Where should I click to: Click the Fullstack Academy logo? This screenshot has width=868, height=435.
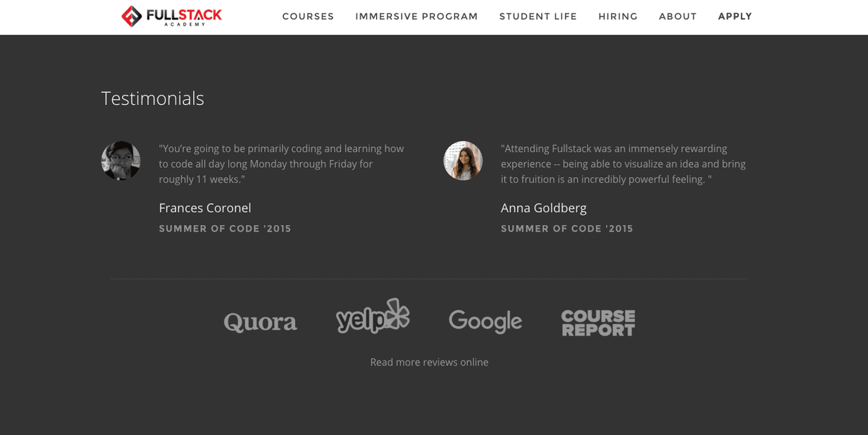pos(171,16)
